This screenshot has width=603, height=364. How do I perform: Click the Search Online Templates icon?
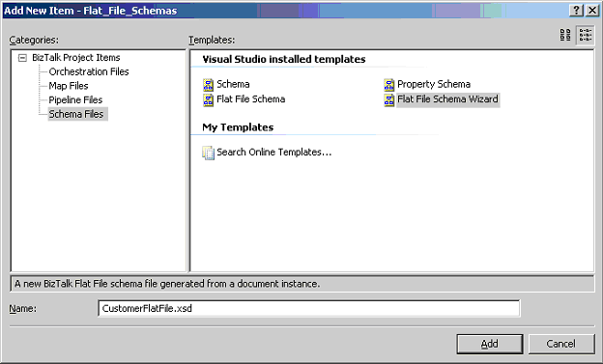pyautogui.click(x=208, y=153)
